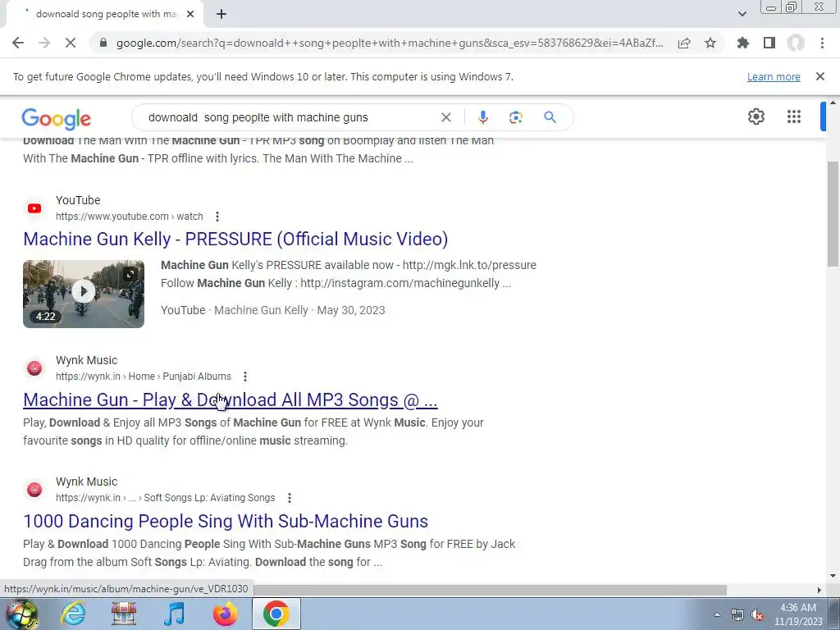Screen dimensions: 840x630
Task: Click the browser back arrow
Action: coord(18,43)
